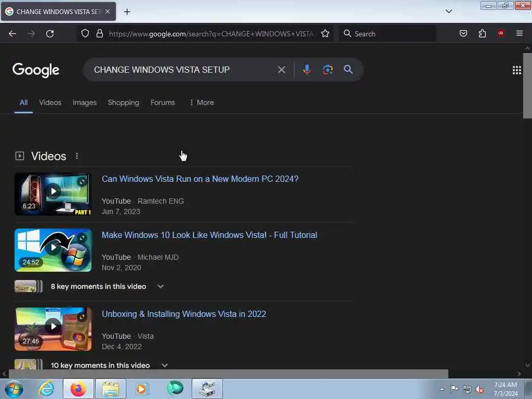Click the network tray icon
This screenshot has width=532, height=399.
click(467, 390)
